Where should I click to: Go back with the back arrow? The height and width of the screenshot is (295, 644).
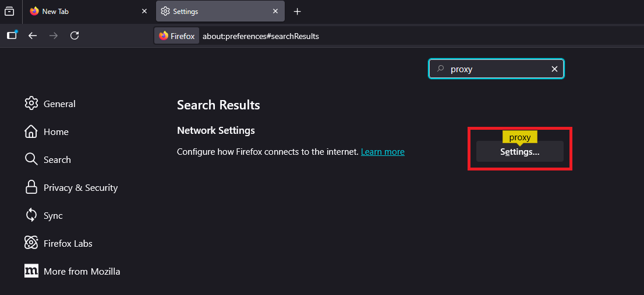[x=33, y=35]
